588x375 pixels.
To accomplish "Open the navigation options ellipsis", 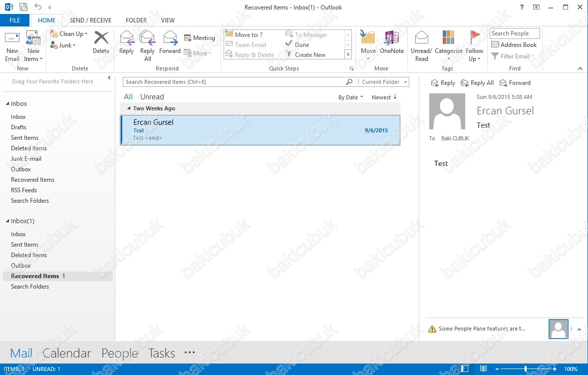I will click(190, 352).
